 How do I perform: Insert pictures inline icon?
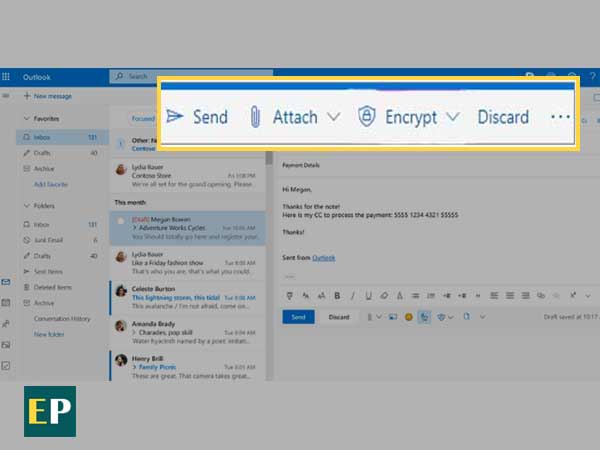pyautogui.click(x=393, y=317)
